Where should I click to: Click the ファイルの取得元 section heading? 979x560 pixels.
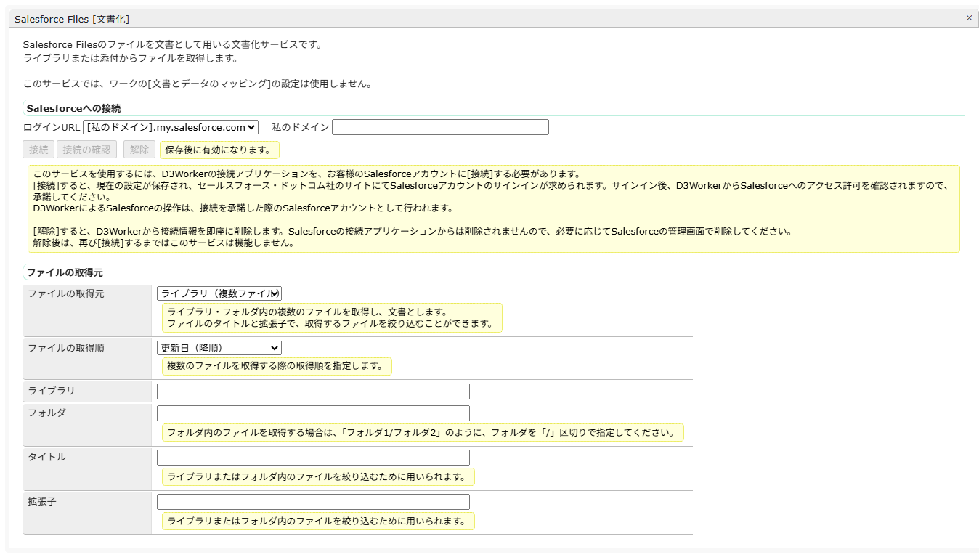[x=65, y=272]
